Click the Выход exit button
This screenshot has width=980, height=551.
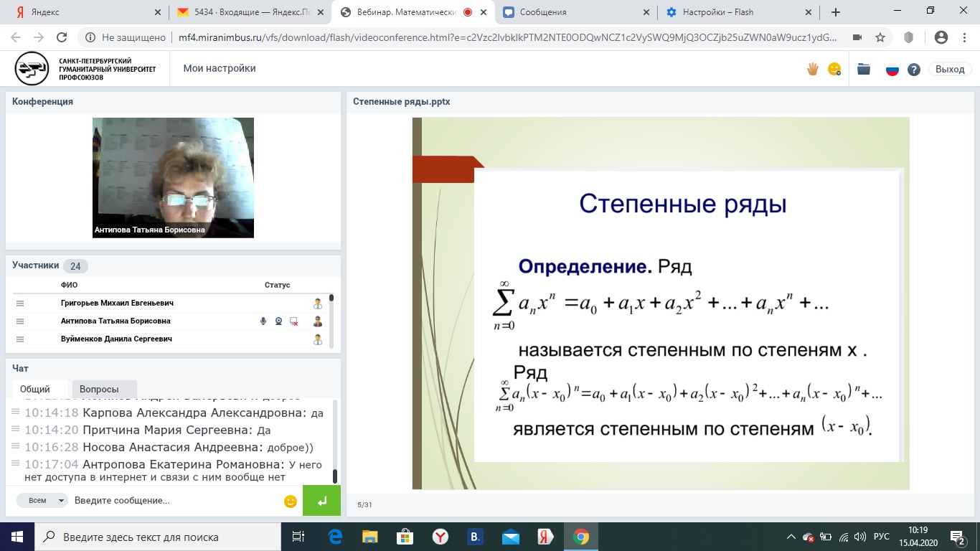point(951,69)
